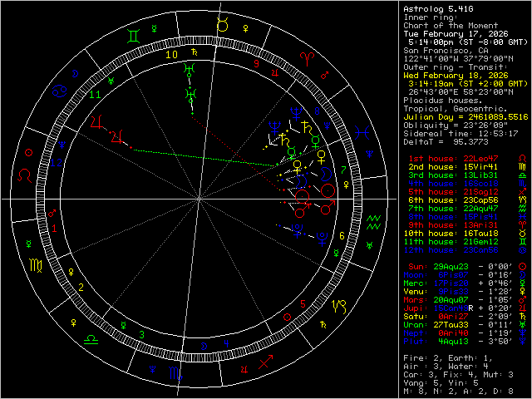Click house number 10 on the wheel
532x399 pixels.
pos(171,54)
